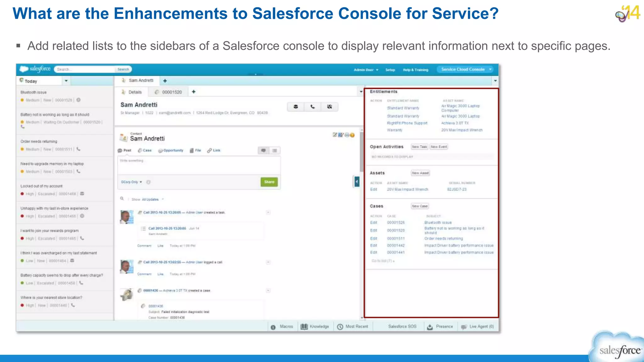Screen dimensions: 644x362
Task: Open the Today list view dropdown
Action: coord(66,81)
